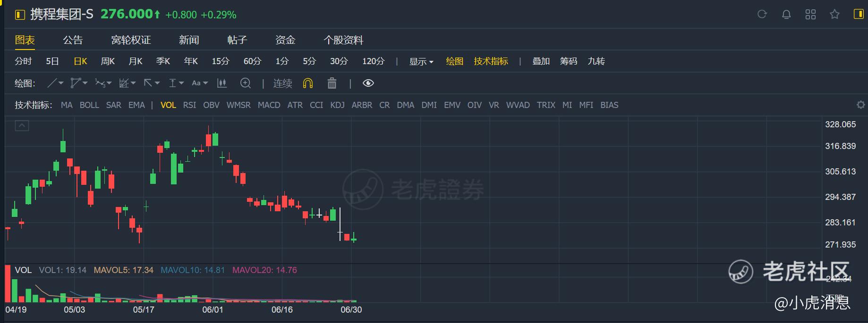Toggle the VOL indicator
Viewport: 868px width, 323px height.
point(168,105)
